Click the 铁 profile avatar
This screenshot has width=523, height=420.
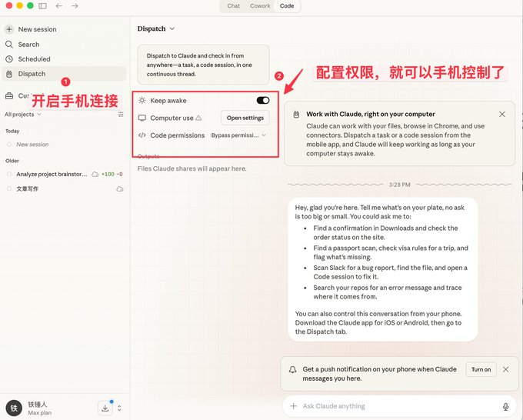14,408
